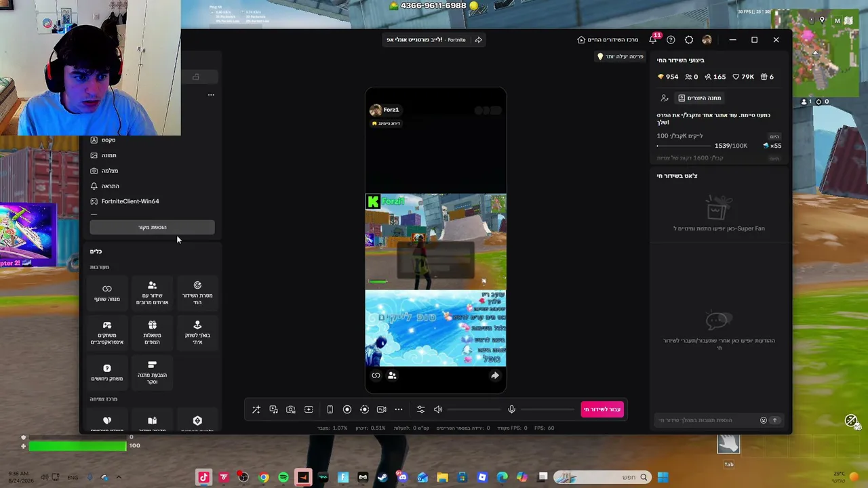Screen dimensions: 868x488
Task: Open the 'משחק ניחושים' guessing game tool
Action: point(107,372)
